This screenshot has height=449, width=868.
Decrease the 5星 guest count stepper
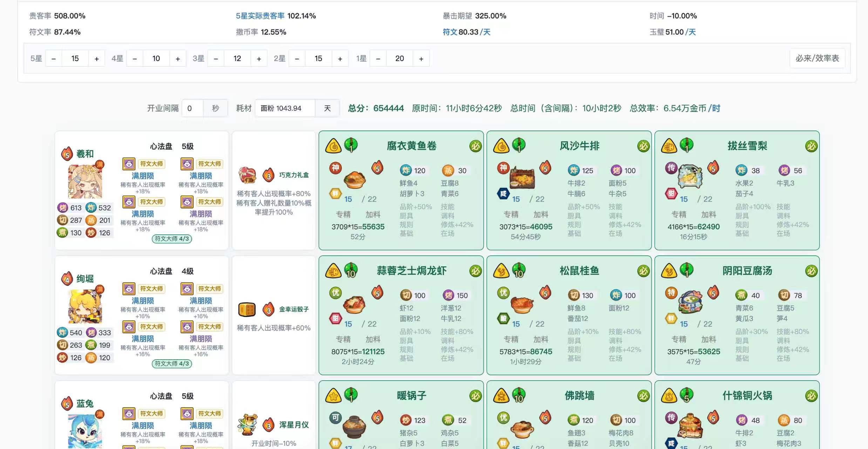tap(54, 59)
